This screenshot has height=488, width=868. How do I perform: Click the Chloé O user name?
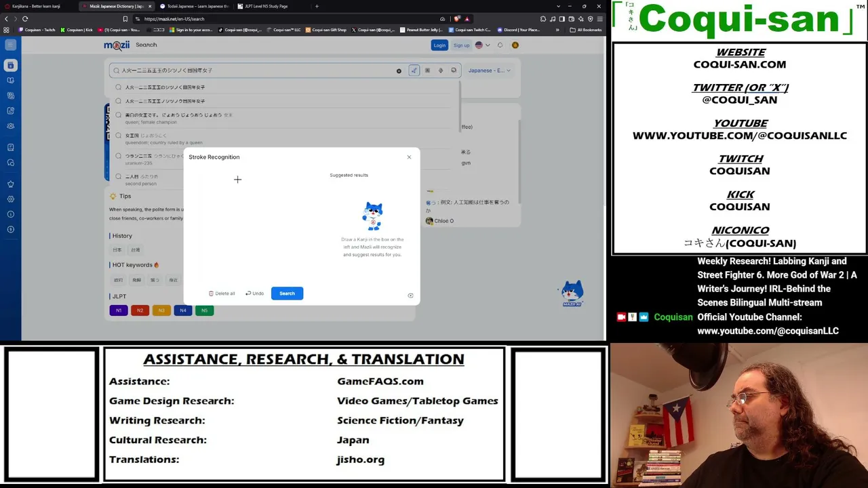coord(443,221)
